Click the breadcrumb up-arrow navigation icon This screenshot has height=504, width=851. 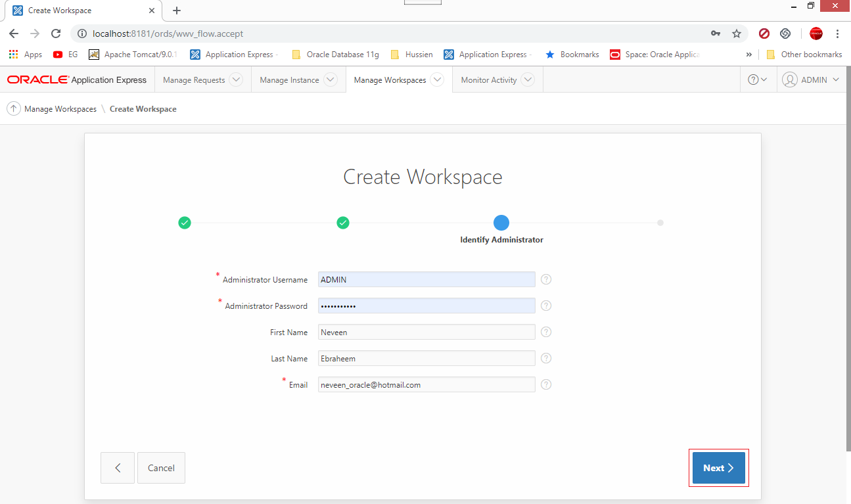click(13, 108)
